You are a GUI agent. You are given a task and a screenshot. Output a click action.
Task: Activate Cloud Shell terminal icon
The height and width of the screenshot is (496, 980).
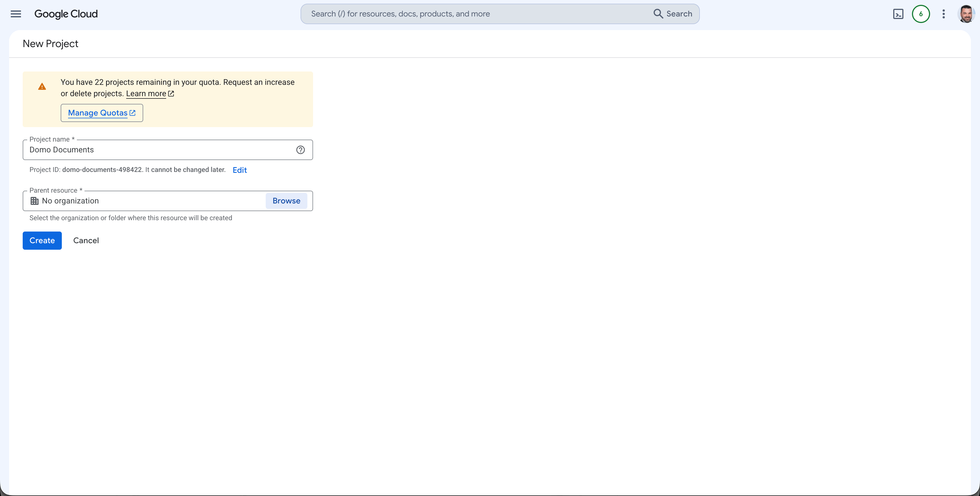coord(898,14)
